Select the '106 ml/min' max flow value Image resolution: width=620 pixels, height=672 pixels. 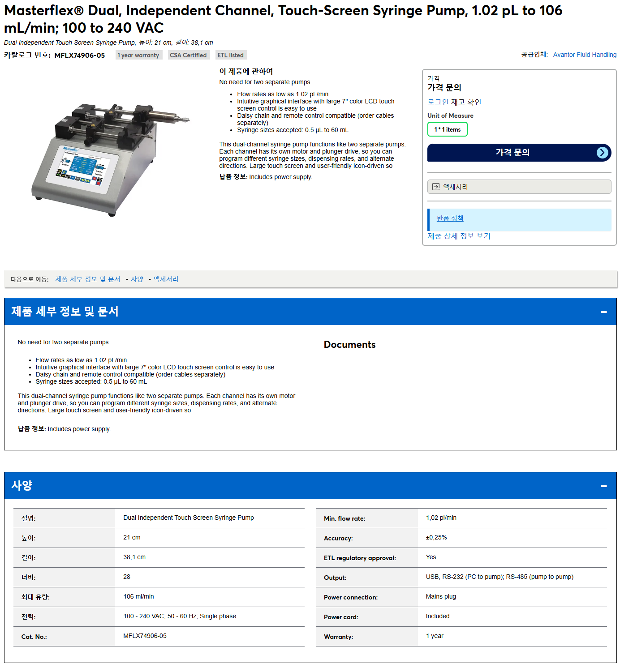coord(139,596)
